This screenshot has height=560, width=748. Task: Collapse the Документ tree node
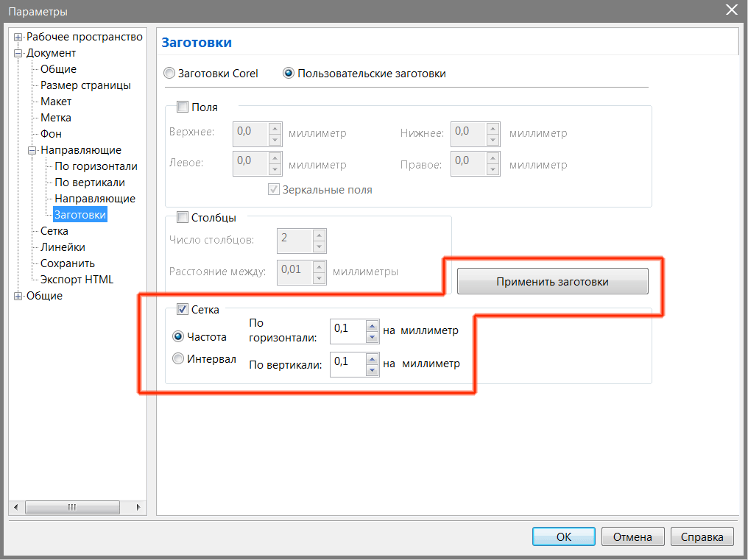point(18,54)
